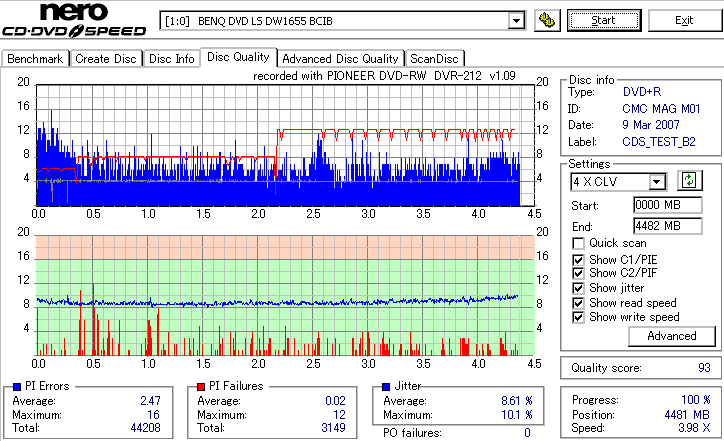Click the PI Errors total value 44208
Screen dimensions: 724x441
145,428
